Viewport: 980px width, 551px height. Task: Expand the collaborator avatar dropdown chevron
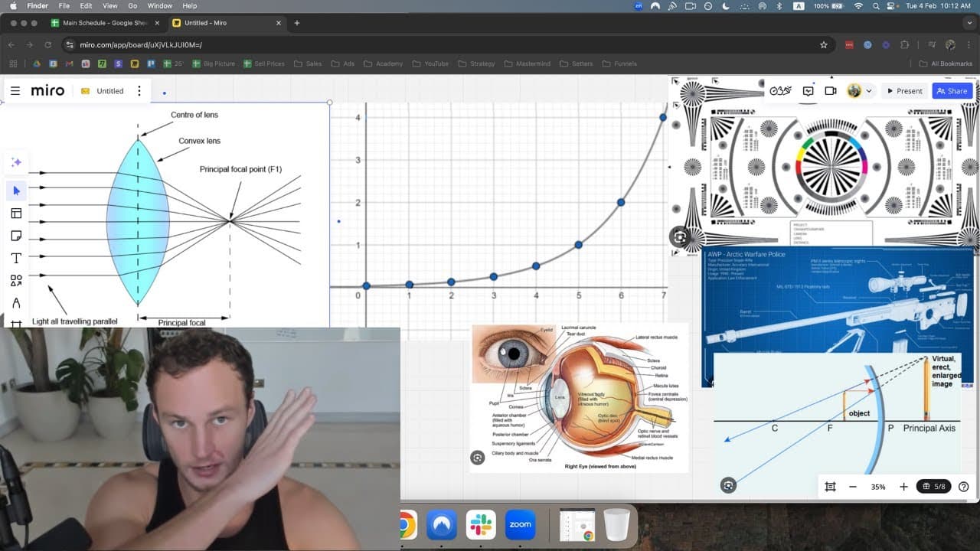coord(868,91)
